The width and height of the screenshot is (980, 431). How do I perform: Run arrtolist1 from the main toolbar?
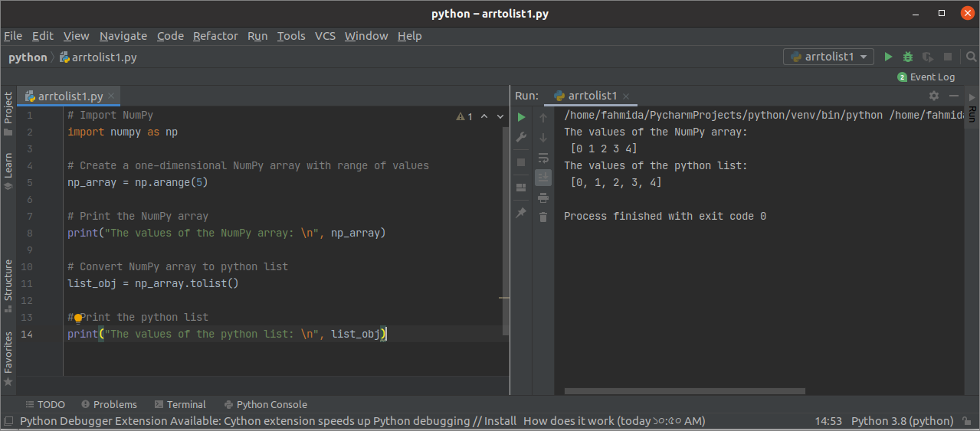pyautogui.click(x=888, y=57)
